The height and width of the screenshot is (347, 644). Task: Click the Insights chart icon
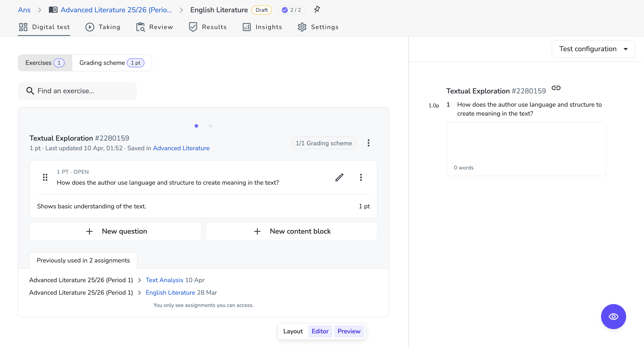pyautogui.click(x=246, y=27)
